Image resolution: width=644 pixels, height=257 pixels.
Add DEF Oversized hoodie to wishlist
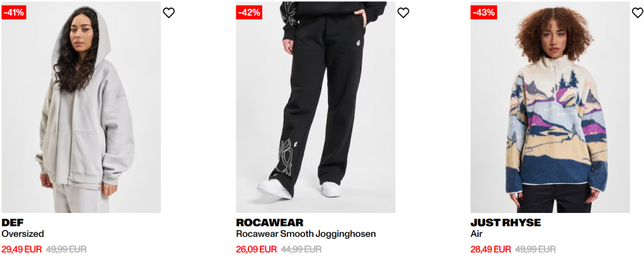coord(169,13)
